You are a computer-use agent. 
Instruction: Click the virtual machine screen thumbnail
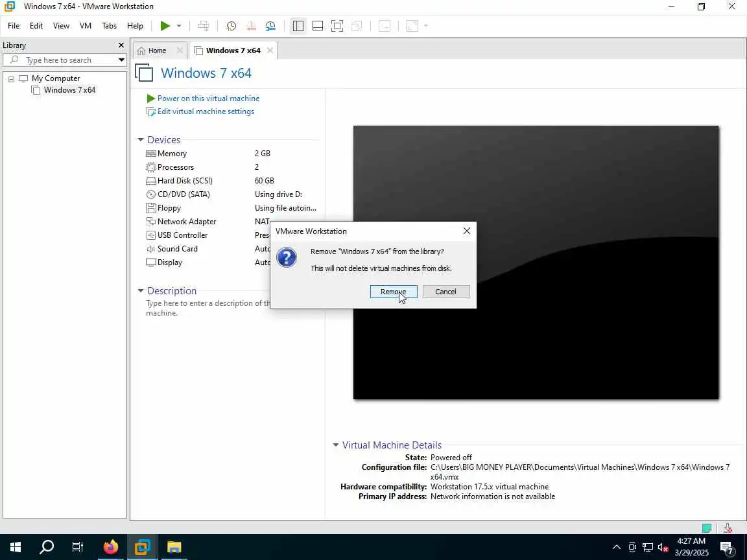tap(536, 262)
